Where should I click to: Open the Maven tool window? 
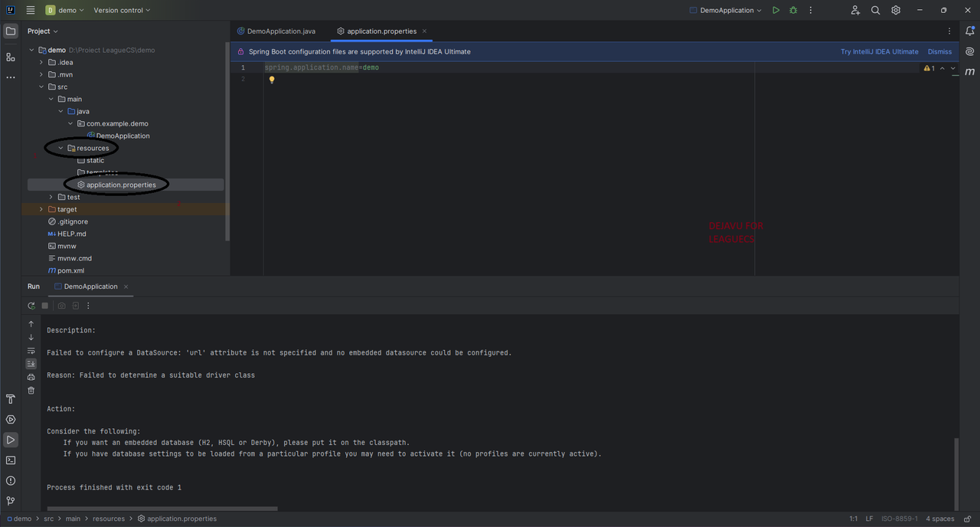click(x=970, y=71)
